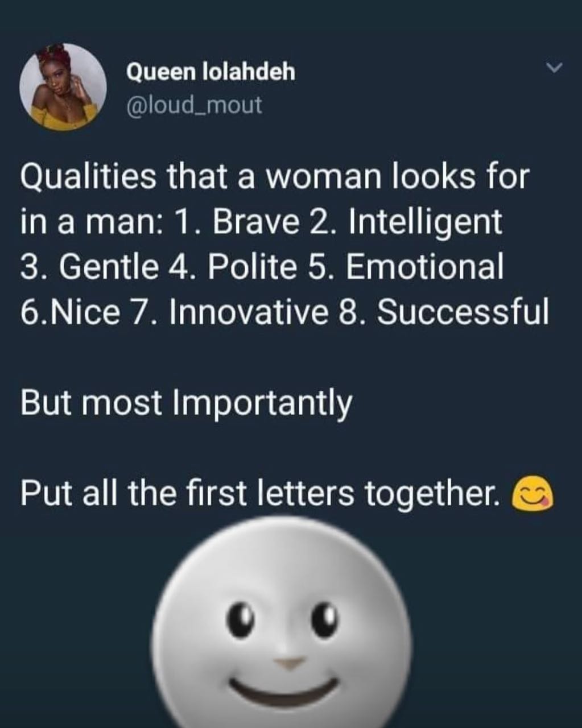Click the Queen lolahdeh display name
The width and height of the screenshot is (582, 728).
(210, 72)
